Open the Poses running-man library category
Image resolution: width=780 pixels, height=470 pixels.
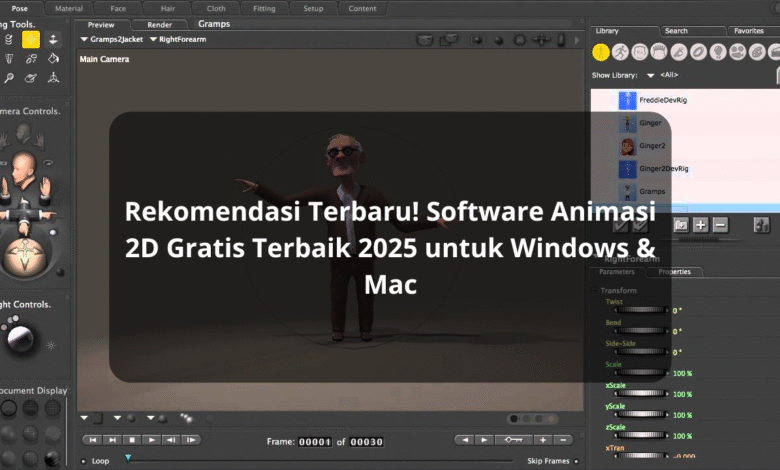point(620,52)
